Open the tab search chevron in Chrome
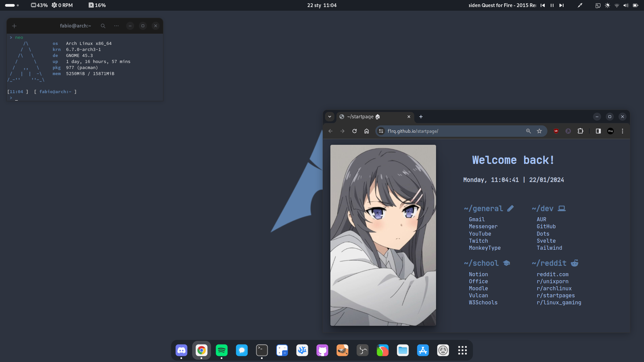The height and width of the screenshot is (362, 644). 330,117
